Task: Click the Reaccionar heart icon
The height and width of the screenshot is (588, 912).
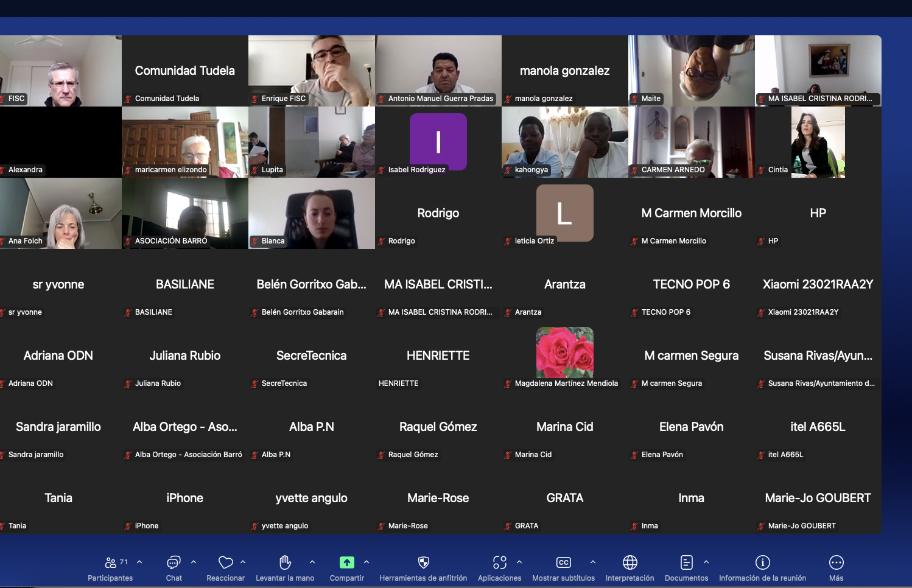Action: pos(225,562)
